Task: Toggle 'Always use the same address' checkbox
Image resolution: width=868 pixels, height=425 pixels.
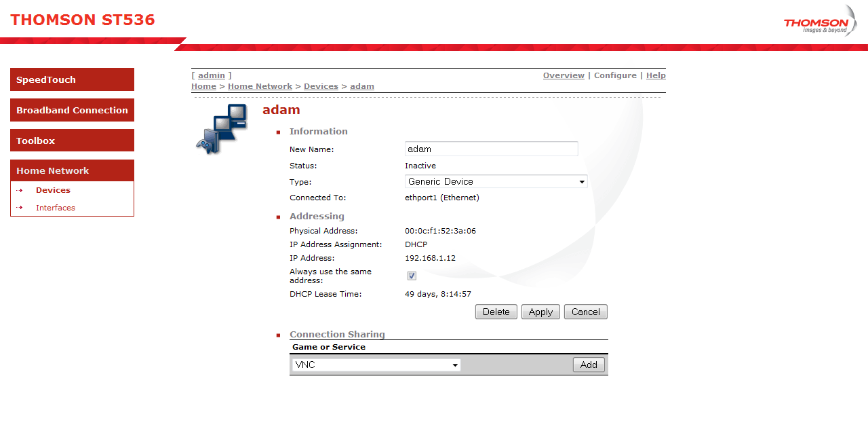Action: (x=412, y=276)
